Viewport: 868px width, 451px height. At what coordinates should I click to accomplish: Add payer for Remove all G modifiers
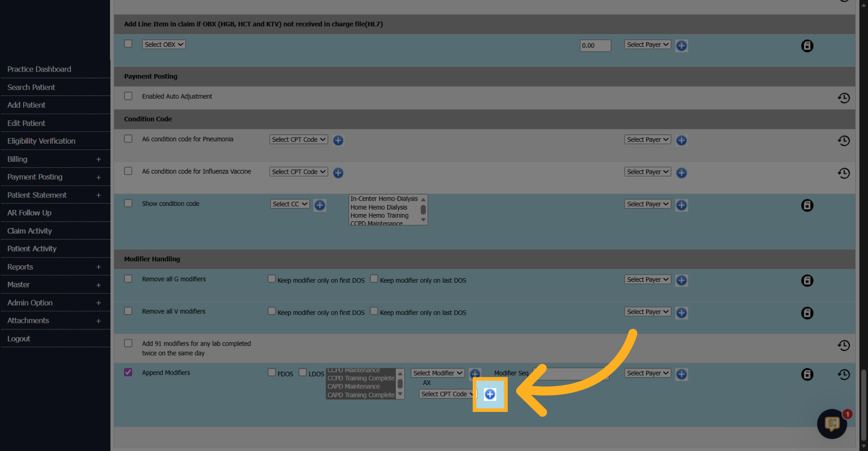pos(681,280)
